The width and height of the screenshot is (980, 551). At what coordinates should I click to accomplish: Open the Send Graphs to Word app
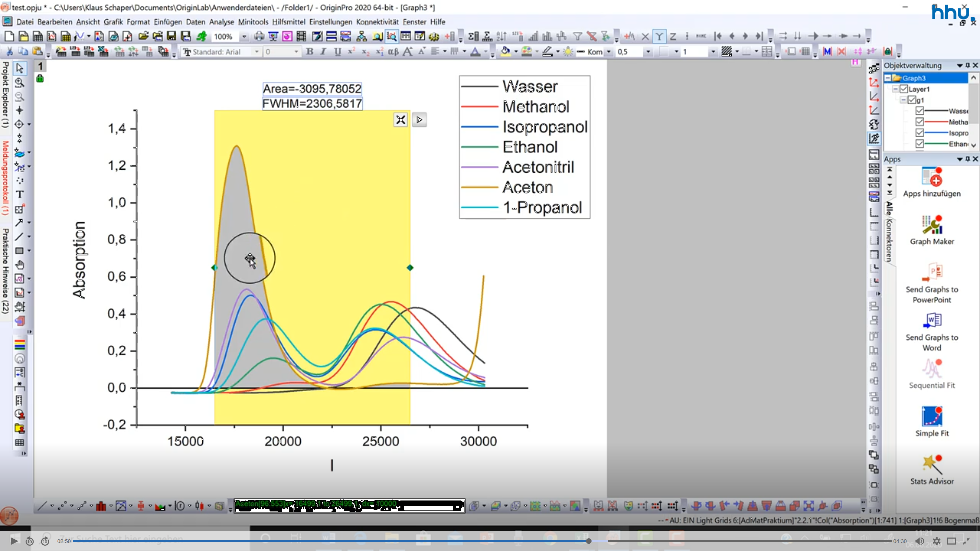click(932, 332)
